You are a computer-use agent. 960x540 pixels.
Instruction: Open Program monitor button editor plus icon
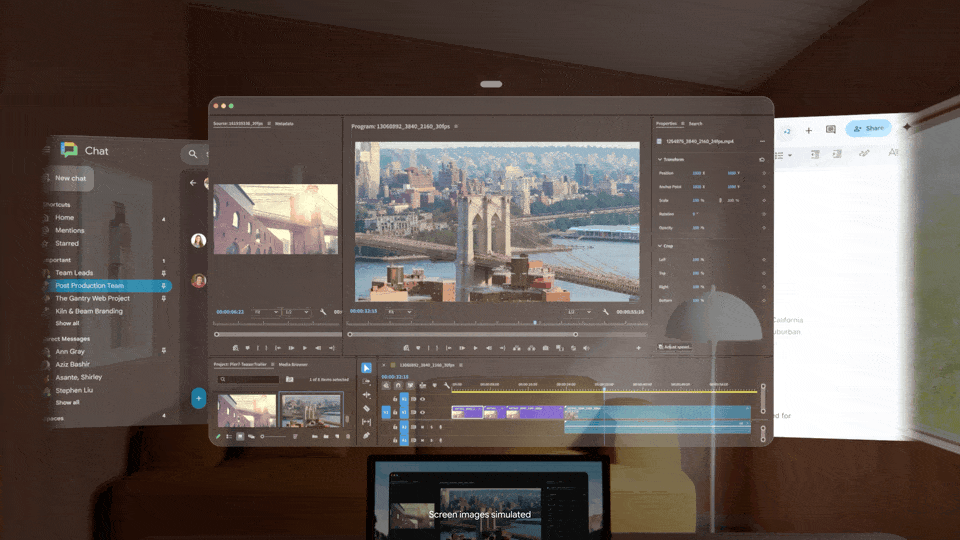(x=638, y=348)
